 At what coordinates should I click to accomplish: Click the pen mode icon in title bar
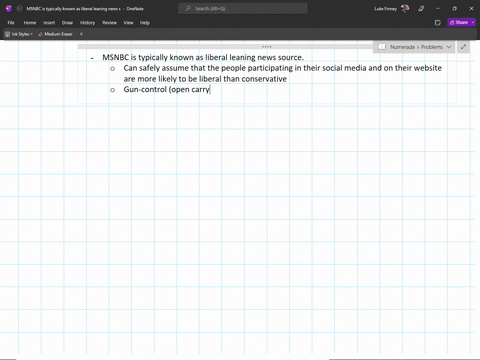coord(421,9)
